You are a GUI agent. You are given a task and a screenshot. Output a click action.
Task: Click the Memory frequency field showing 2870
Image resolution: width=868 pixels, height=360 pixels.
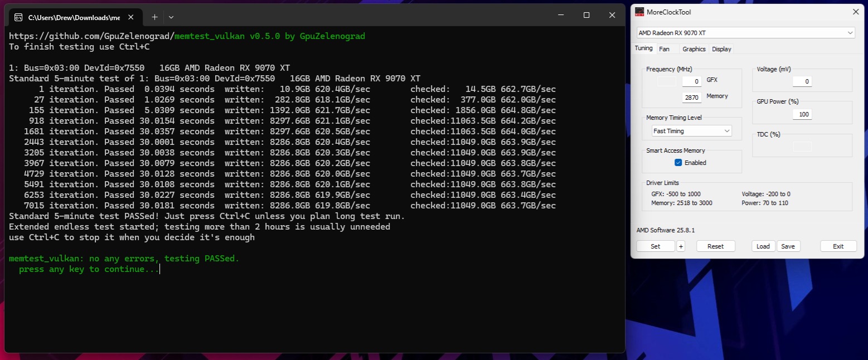pos(692,98)
